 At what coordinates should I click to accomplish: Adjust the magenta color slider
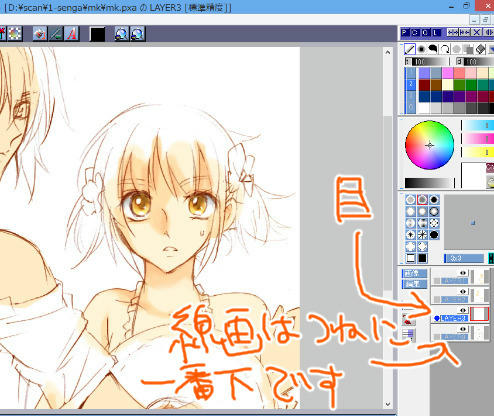478,139
